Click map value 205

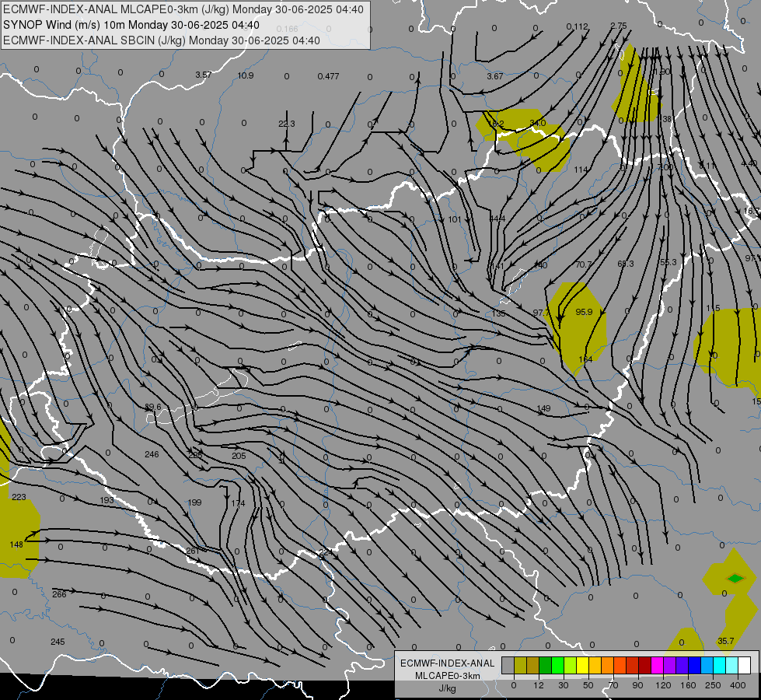point(239,456)
